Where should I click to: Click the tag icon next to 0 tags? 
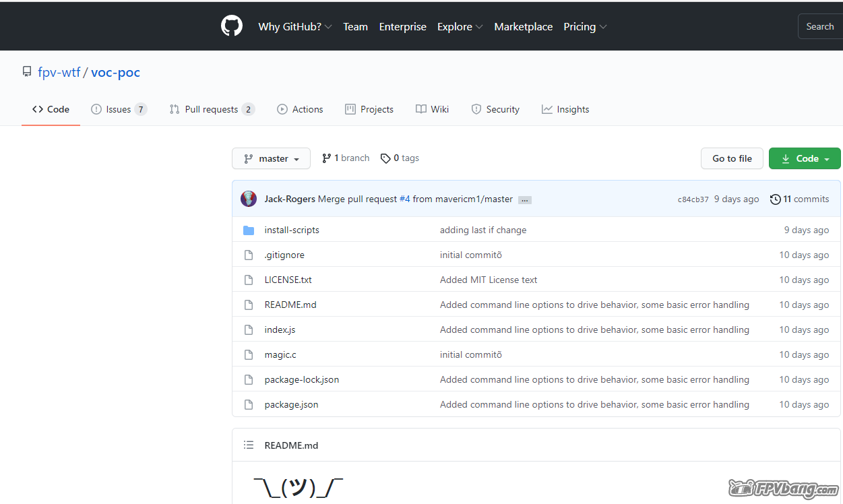click(x=385, y=158)
